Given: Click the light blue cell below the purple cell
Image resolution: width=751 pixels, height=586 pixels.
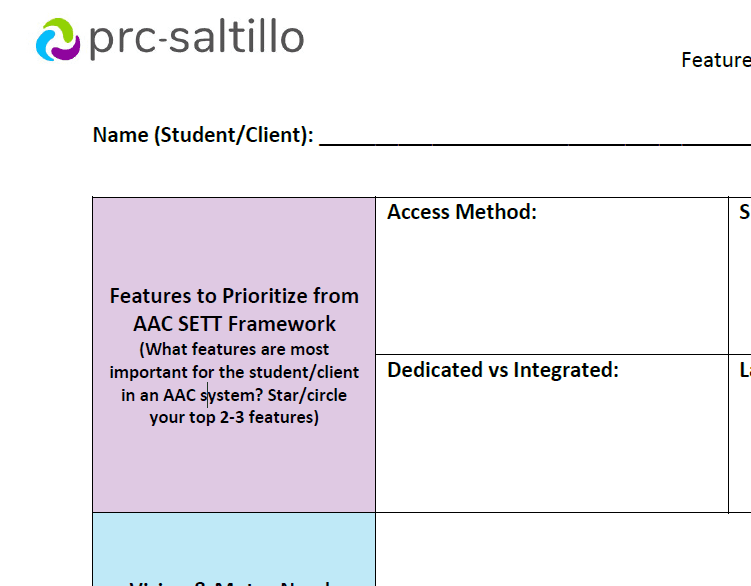Looking at the screenshot, I should click(x=234, y=549).
